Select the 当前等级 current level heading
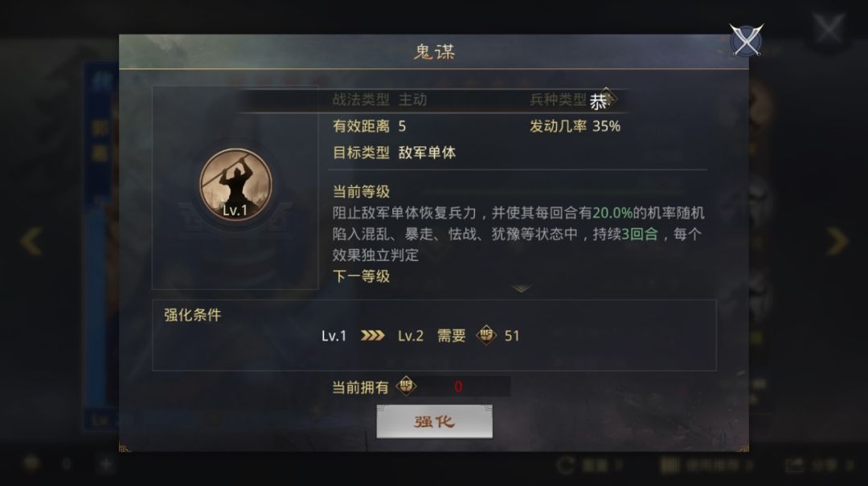The image size is (868, 486). tap(361, 191)
